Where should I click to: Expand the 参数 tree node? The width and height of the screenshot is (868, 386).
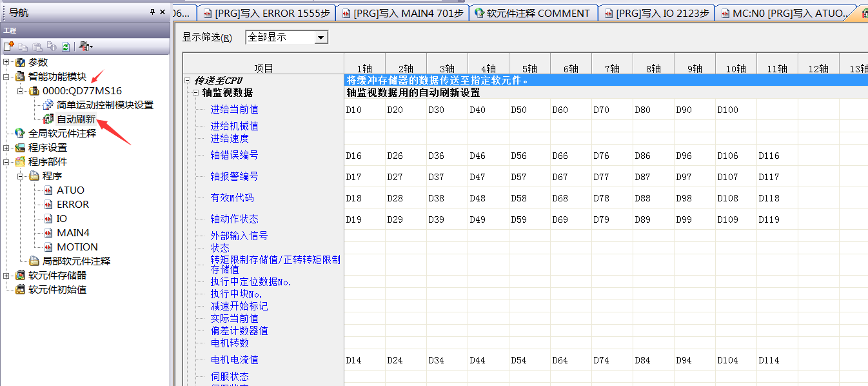6,62
